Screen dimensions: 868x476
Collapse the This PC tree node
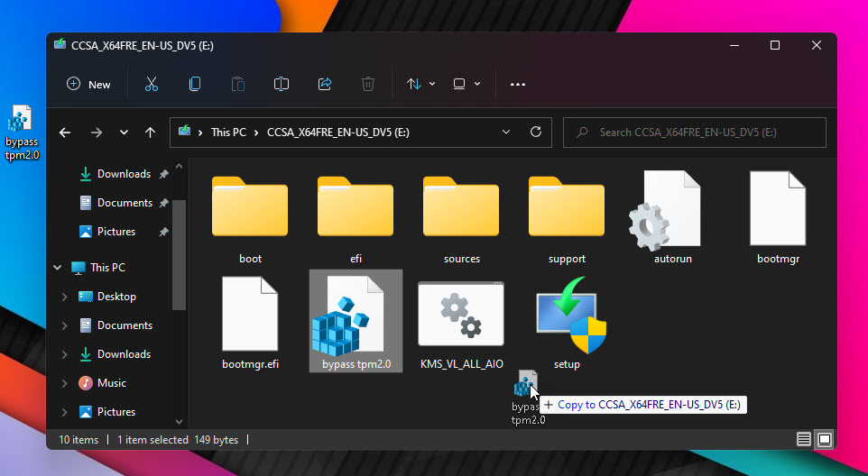click(57, 268)
